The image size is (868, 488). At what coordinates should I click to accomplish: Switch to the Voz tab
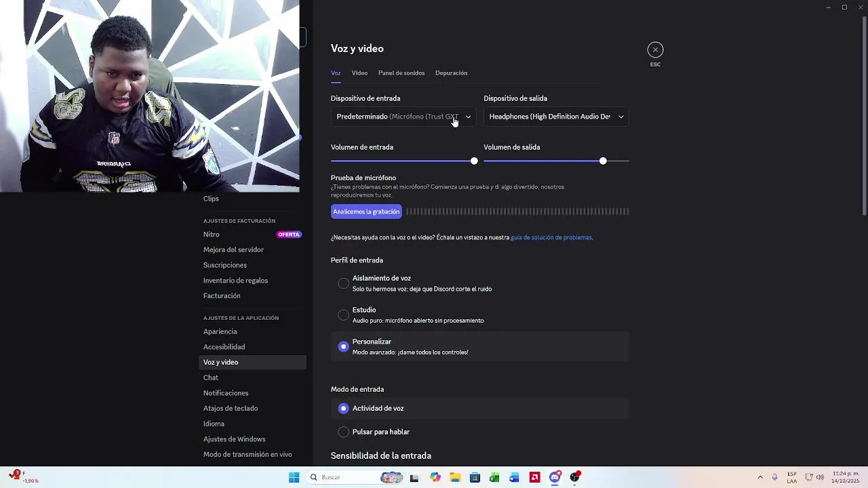coord(336,73)
